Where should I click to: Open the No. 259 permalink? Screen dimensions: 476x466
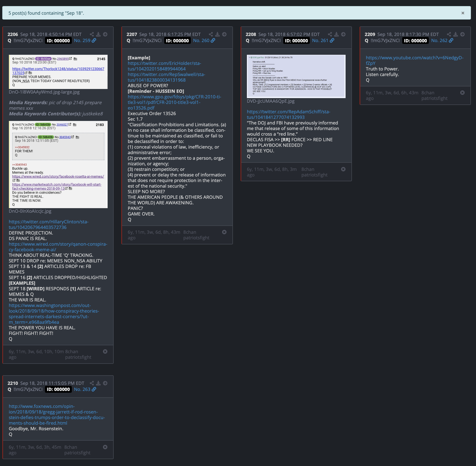tap(85, 41)
